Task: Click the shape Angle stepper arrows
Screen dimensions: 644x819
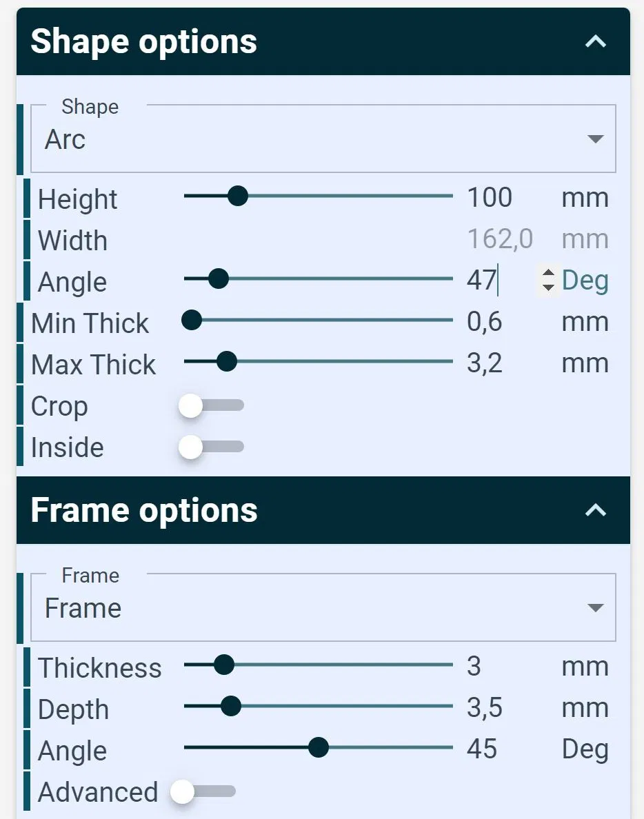Action: (548, 280)
